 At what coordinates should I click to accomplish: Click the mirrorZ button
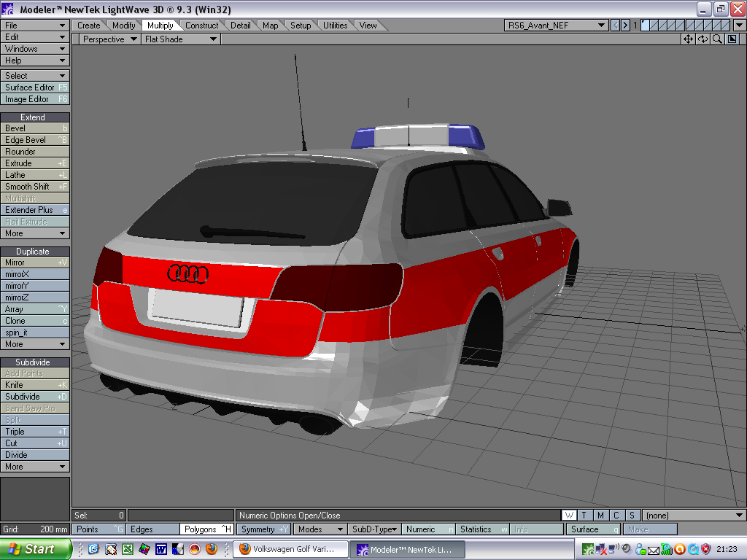click(35, 297)
